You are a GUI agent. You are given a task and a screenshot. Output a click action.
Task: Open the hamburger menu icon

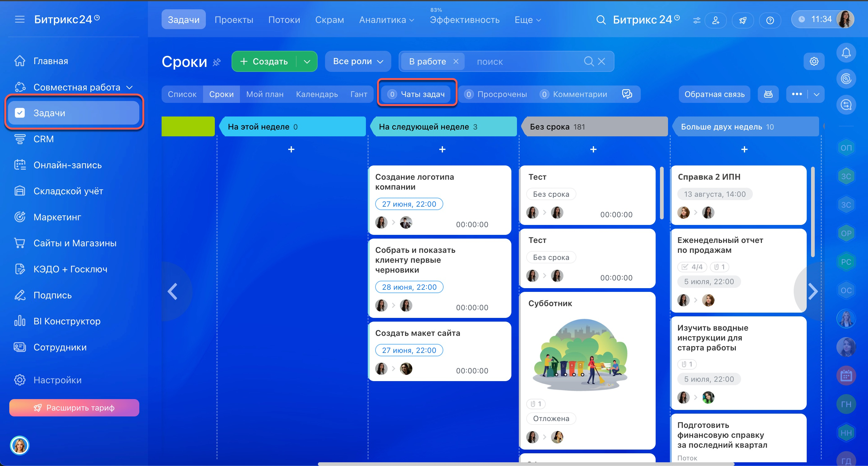coord(20,20)
